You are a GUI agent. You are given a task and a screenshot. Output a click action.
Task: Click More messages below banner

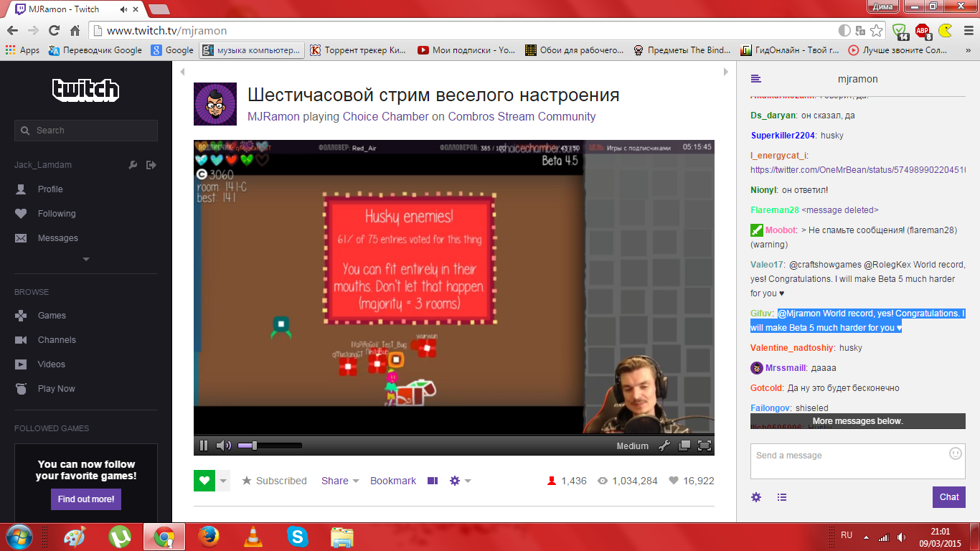pos(858,421)
